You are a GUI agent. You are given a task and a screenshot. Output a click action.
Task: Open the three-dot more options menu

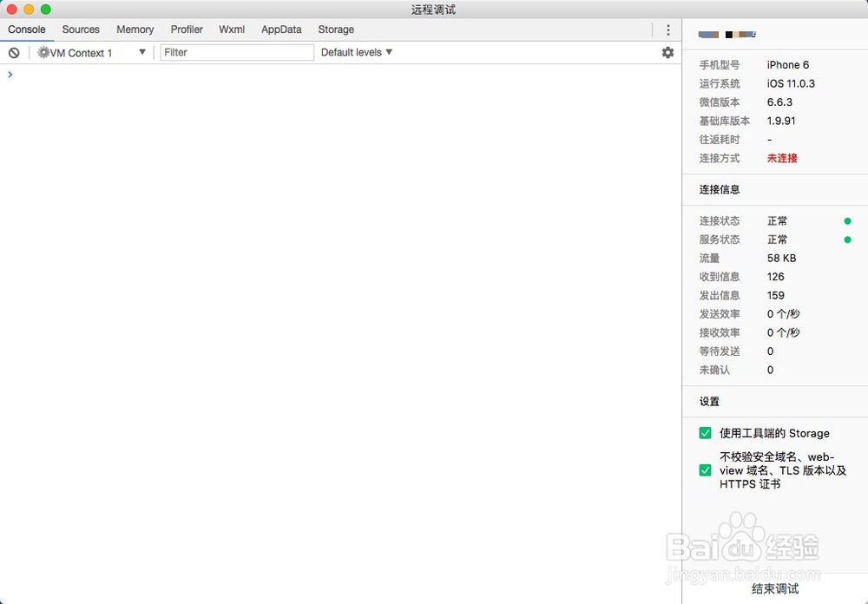point(668,30)
